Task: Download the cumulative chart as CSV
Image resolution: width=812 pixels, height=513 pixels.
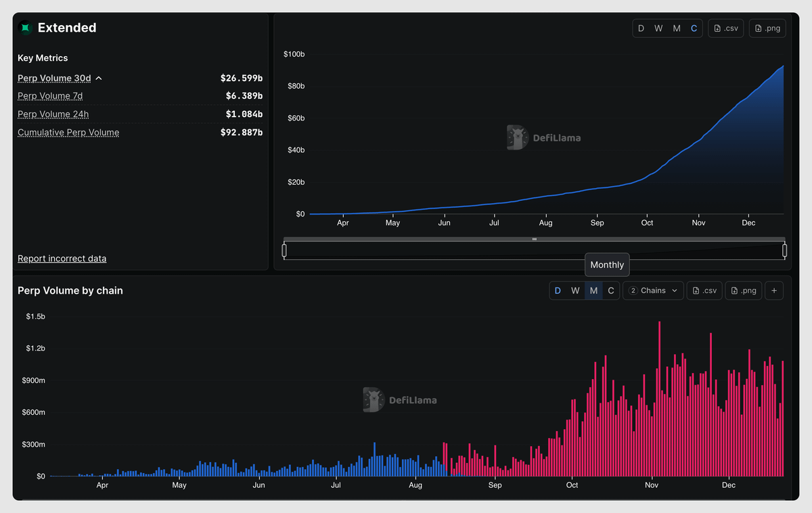Action: (725, 28)
